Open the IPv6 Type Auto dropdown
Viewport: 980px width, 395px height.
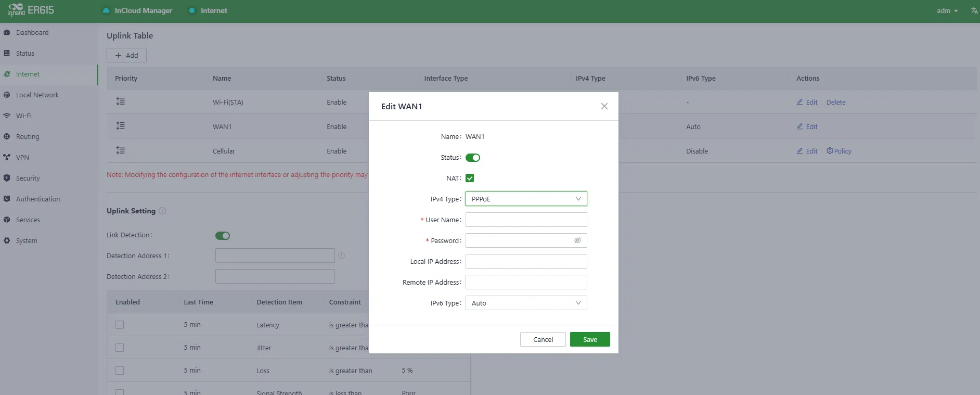point(526,303)
